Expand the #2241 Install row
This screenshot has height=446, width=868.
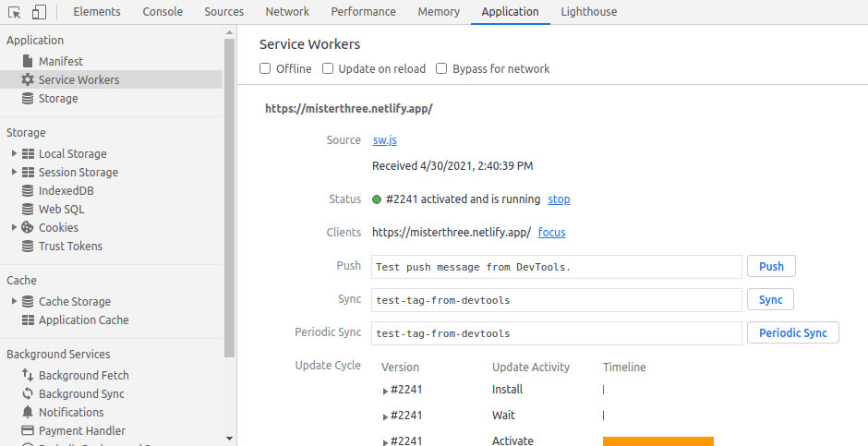pos(385,392)
